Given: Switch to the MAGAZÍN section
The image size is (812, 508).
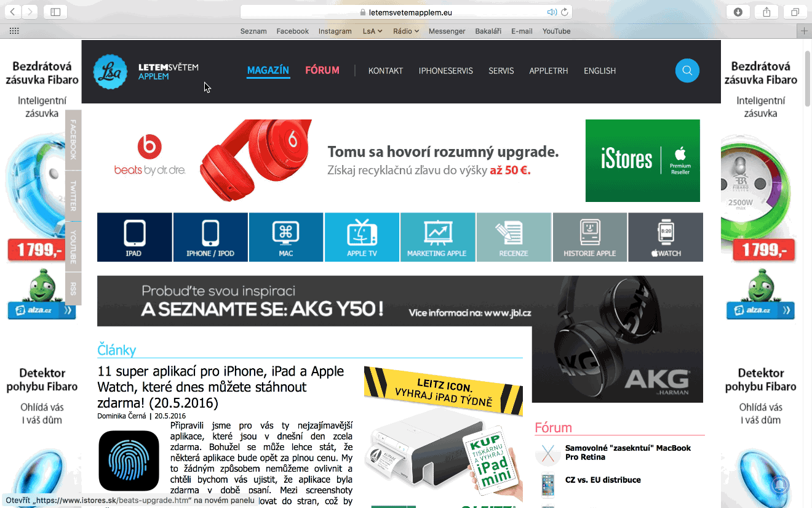Looking at the screenshot, I should (268, 71).
